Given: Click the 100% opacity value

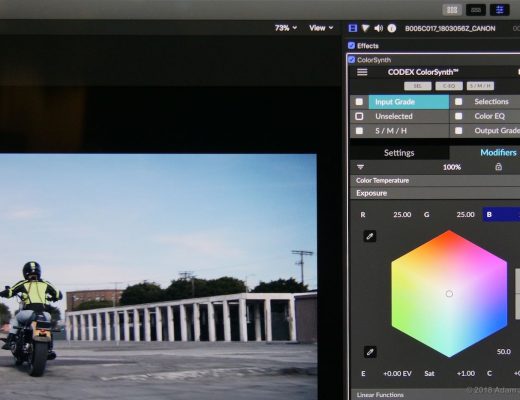Looking at the screenshot, I should coord(452,167).
